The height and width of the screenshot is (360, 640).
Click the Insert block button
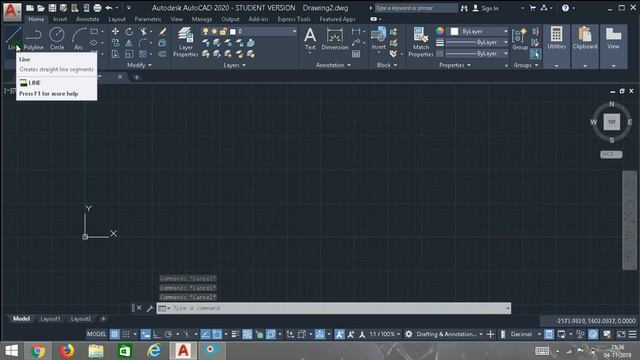pyautogui.click(x=378, y=39)
